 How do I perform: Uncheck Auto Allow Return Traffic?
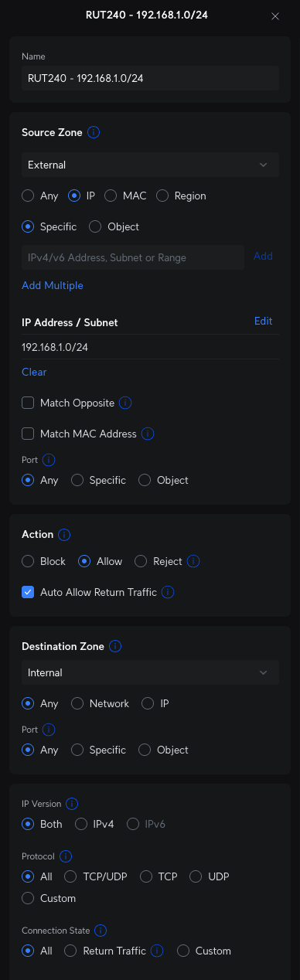click(28, 593)
